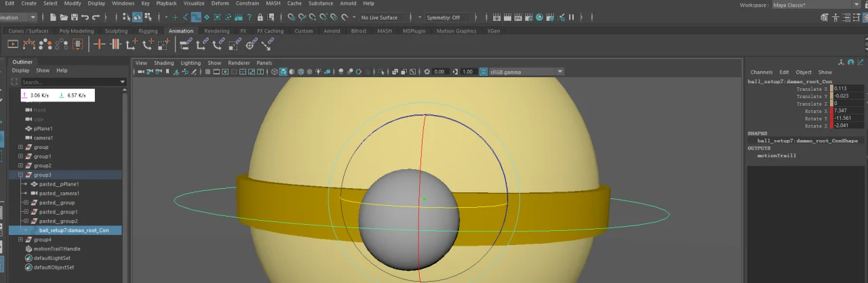This screenshot has height=283, width=868.
Task: Switch to the Rigging shelf tab
Action: coord(148,31)
